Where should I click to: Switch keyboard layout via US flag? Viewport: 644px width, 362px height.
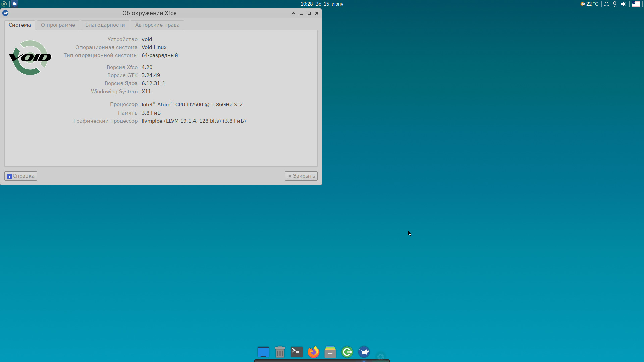coord(636,4)
